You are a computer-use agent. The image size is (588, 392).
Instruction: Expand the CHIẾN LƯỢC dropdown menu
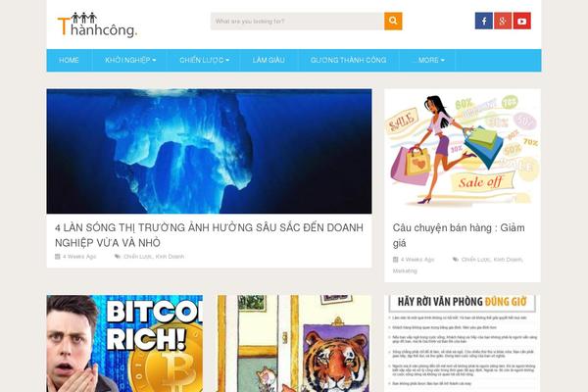(204, 60)
